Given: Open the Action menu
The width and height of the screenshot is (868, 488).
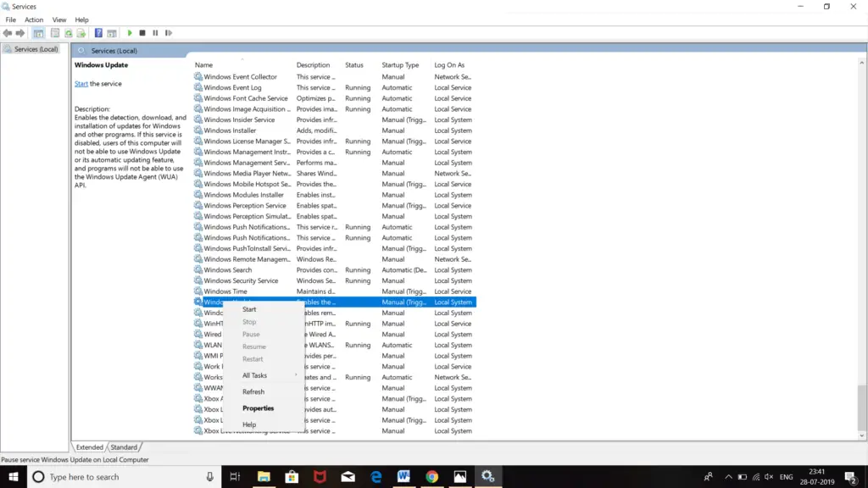Looking at the screenshot, I should coord(34,20).
